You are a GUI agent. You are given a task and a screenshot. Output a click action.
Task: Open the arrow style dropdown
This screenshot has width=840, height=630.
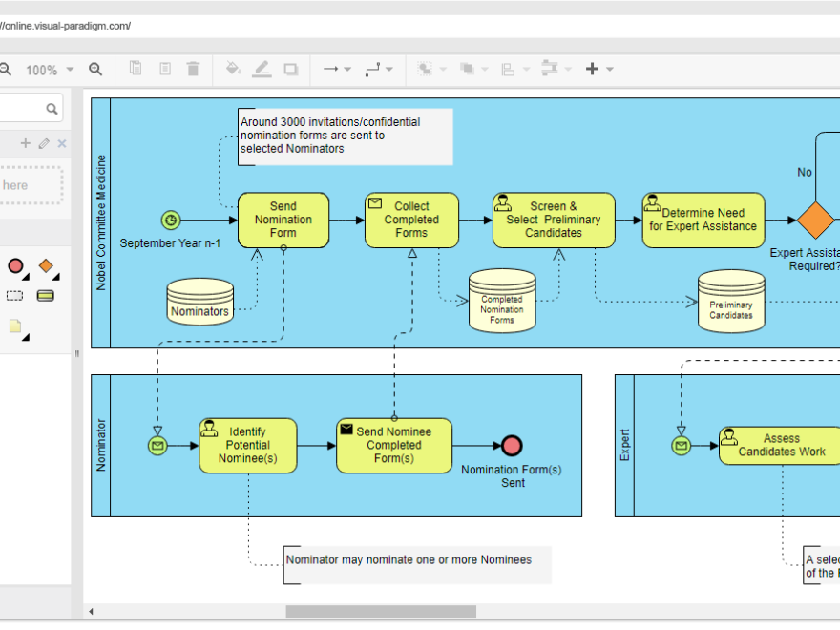[346, 69]
